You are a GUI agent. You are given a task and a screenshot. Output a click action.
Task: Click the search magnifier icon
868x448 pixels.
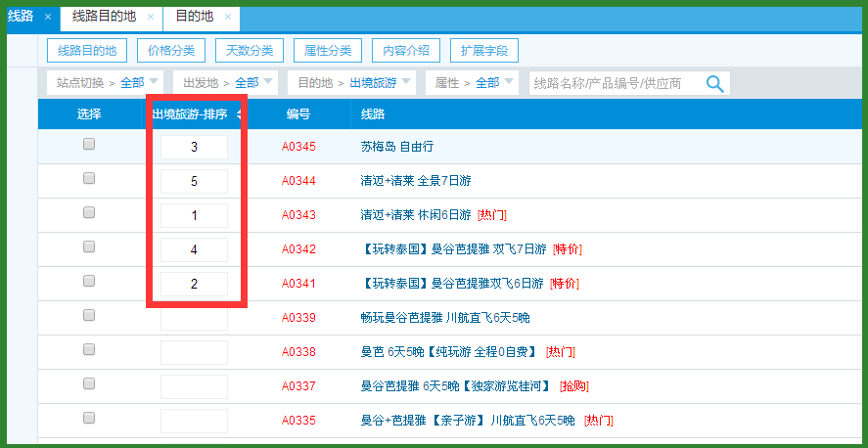click(715, 83)
